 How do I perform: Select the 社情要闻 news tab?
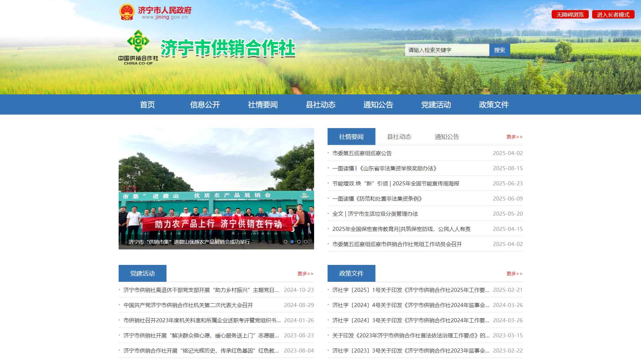[x=352, y=136]
